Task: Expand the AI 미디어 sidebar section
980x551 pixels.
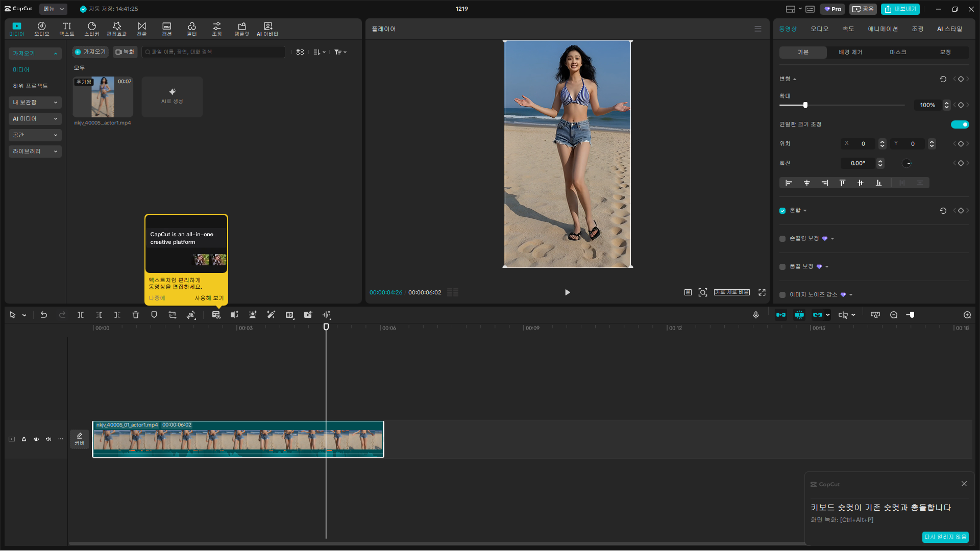Action: pos(35,119)
